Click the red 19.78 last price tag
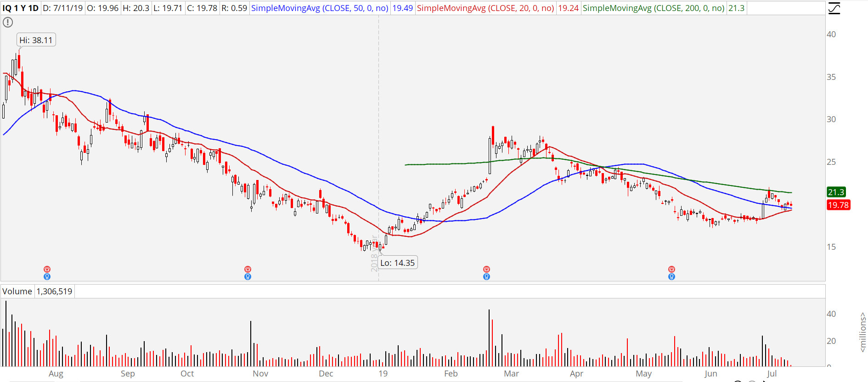The width and height of the screenshot is (868, 382). [838, 205]
